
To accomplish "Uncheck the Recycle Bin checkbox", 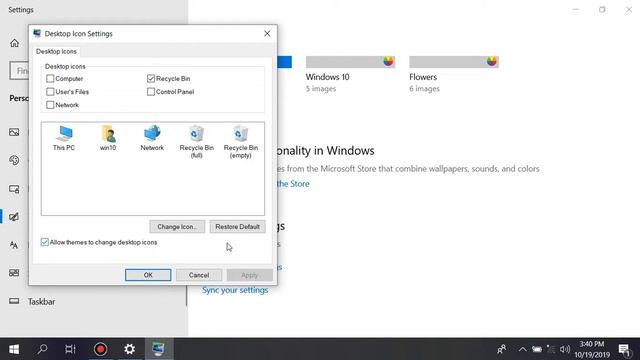I will click(x=151, y=78).
